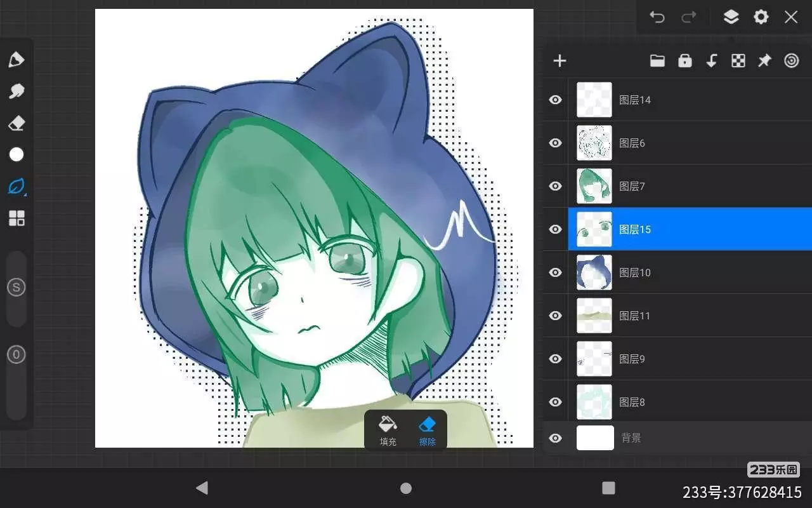Adjust the brush size S slider
812x508 pixels.
pos(16,288)
